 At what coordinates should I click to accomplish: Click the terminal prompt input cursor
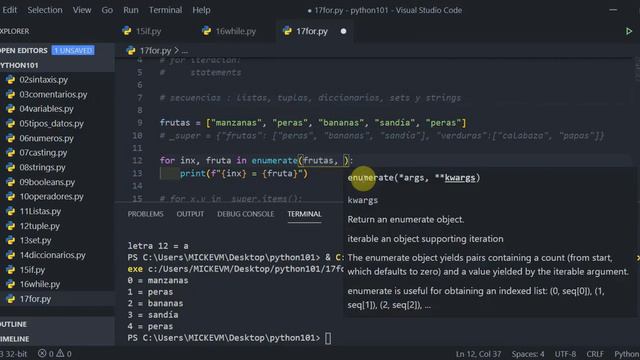pyautogui.click(x=328, y=338)
